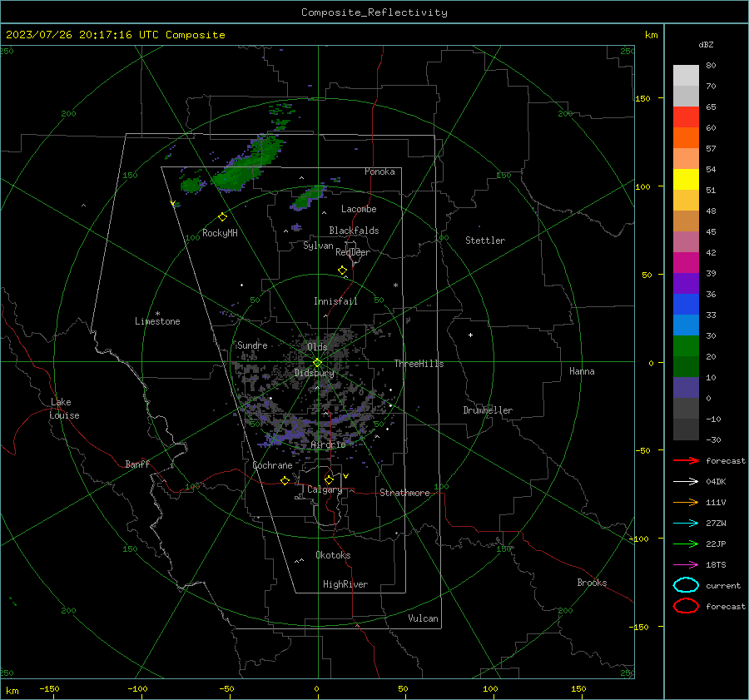The image size is (749, 700).
Task: Click the Ponoka city label
Action: click(x=379, y=171)
